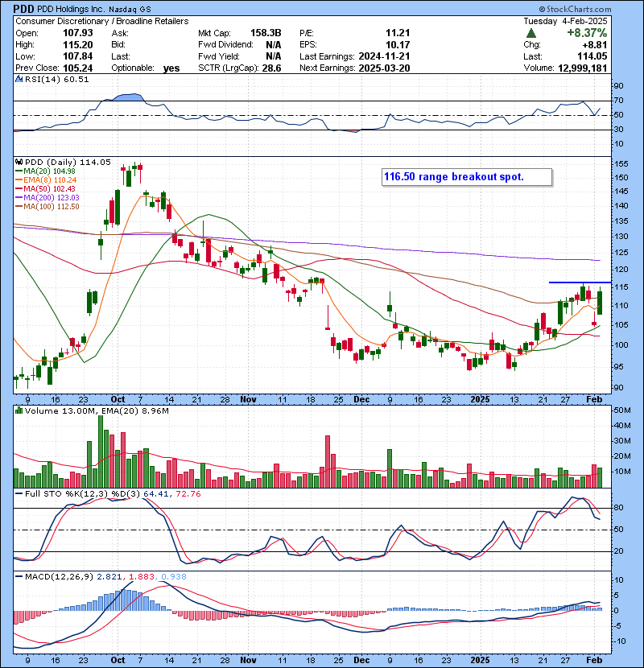
Task: Click the MA(20) 104.98 legend entry
Action: 46,171
